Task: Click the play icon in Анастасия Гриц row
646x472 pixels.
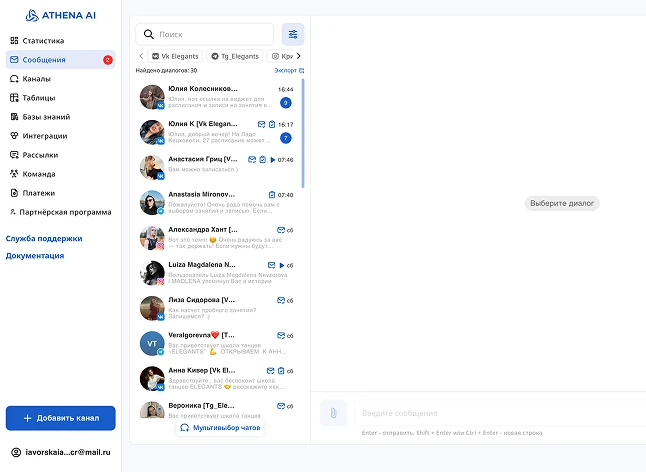Action: coord(271,159)
